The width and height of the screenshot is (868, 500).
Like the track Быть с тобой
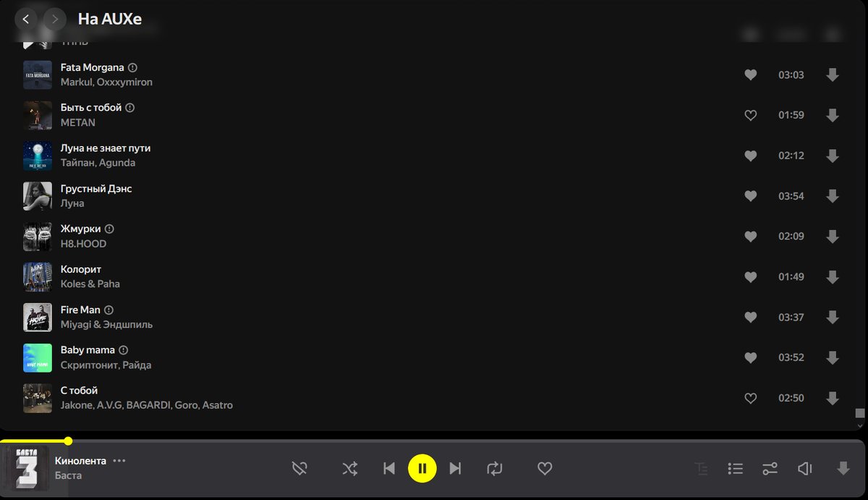(751, 115)
